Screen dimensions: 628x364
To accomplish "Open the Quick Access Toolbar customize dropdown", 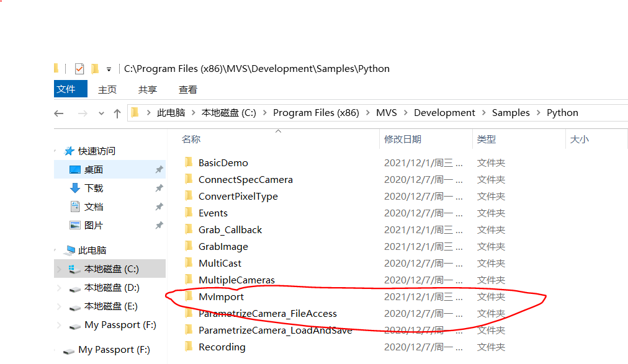I will [109, 68].
